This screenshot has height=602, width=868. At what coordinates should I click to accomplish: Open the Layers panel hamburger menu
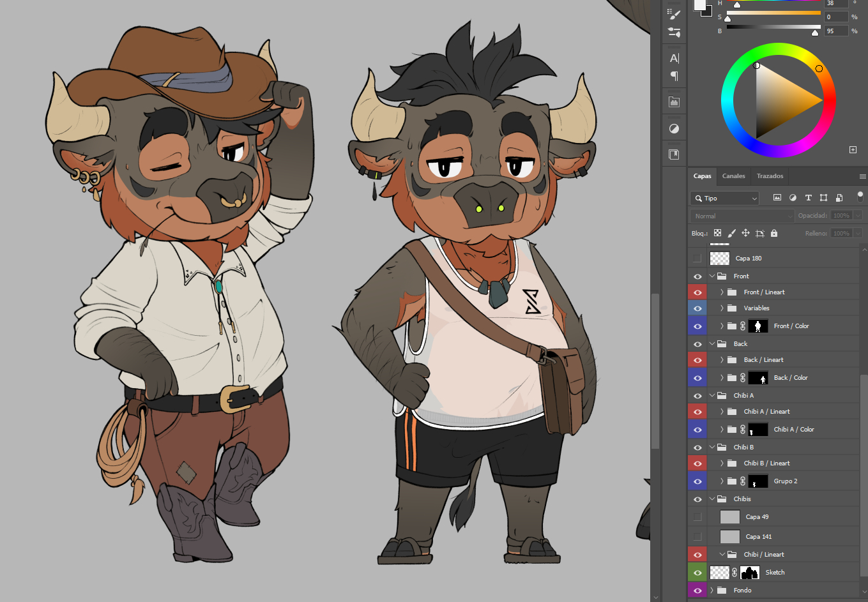(862, 176)
